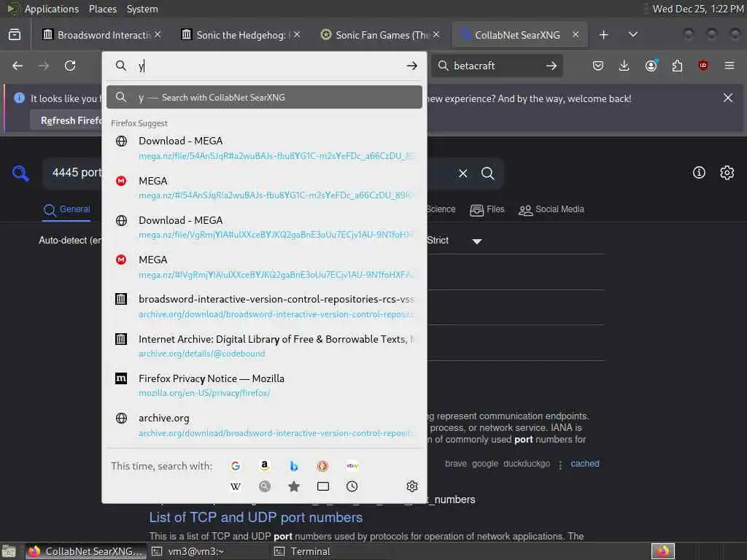Click the SearXNG magnifier logo
The height and width of the screenshot is (560, 747).
pos(20,173)
